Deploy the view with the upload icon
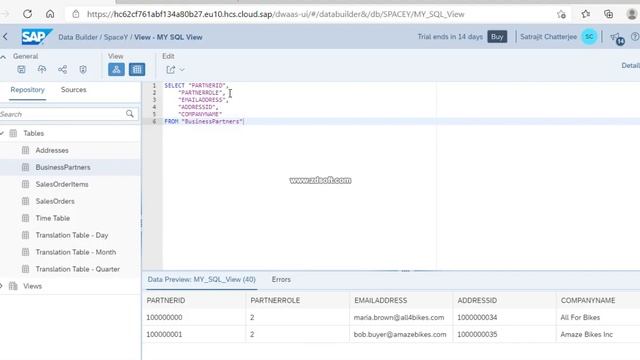The height and width of the screenshot is (360, 640). pos(42,69)
